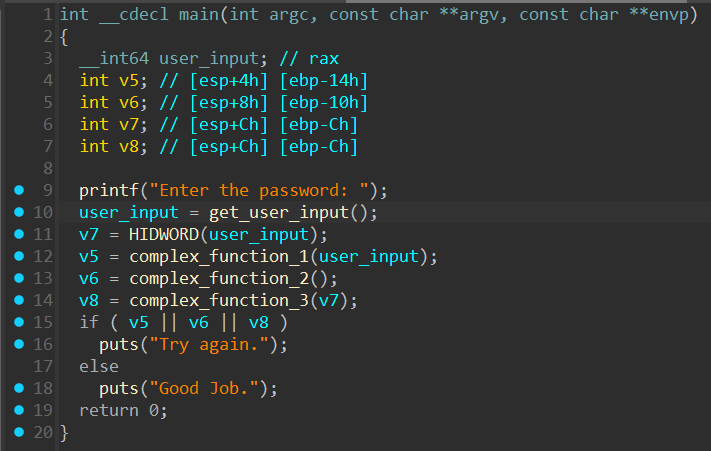
Task: Click __int64 type on line 3
Action: tap(114, 58)
